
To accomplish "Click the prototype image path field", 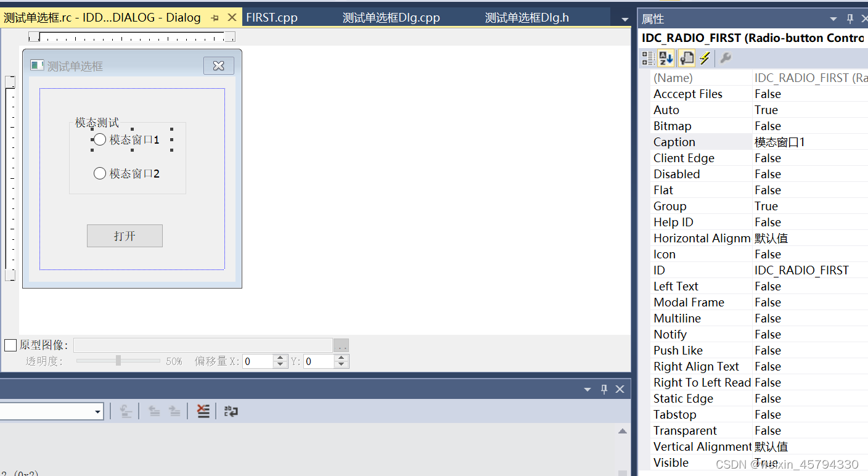I will [x=203, y=345].
